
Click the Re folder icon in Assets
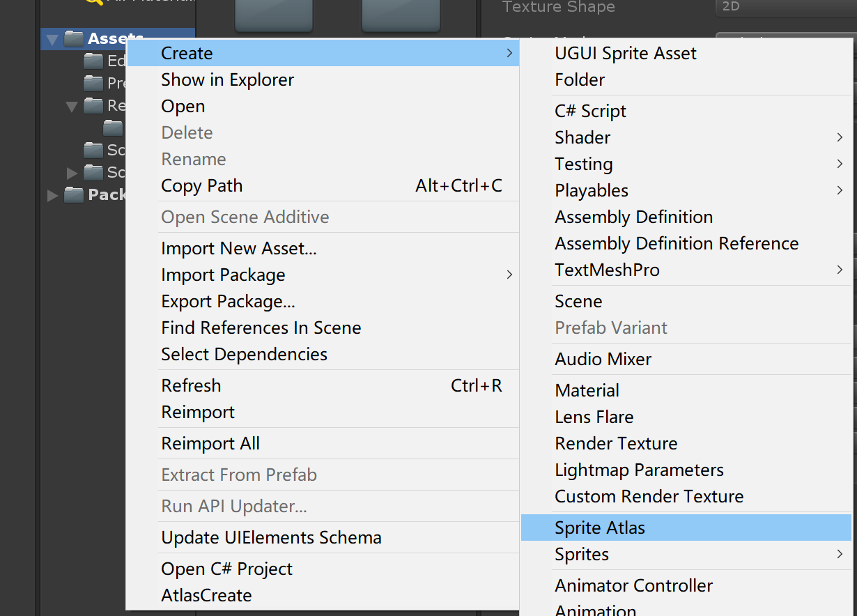click(93, 105)
